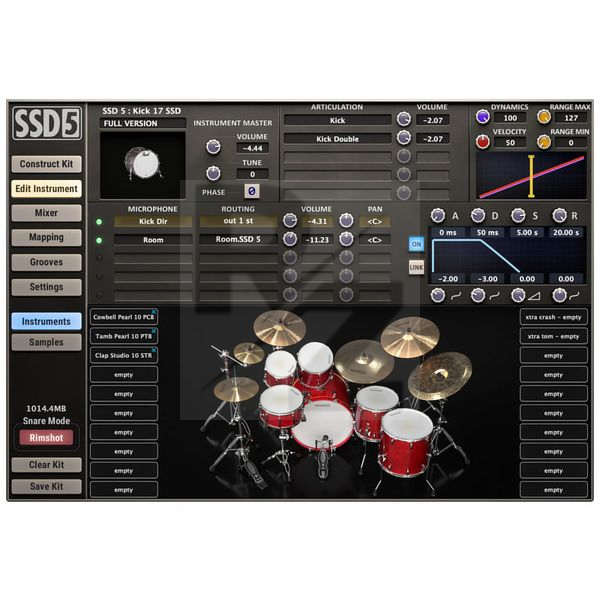Enable the fourth microphone slot LED

tap(99, 276)
